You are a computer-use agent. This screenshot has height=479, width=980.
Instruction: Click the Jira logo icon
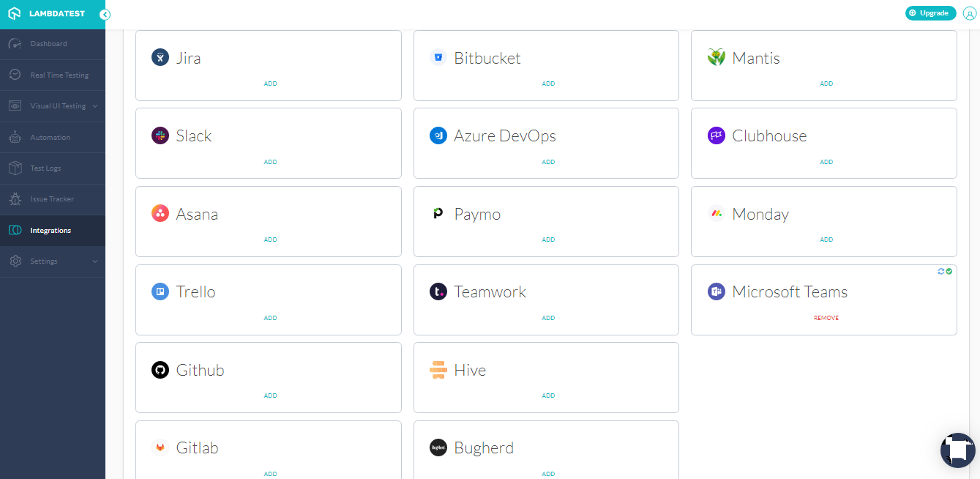click(x=160, y=57)
